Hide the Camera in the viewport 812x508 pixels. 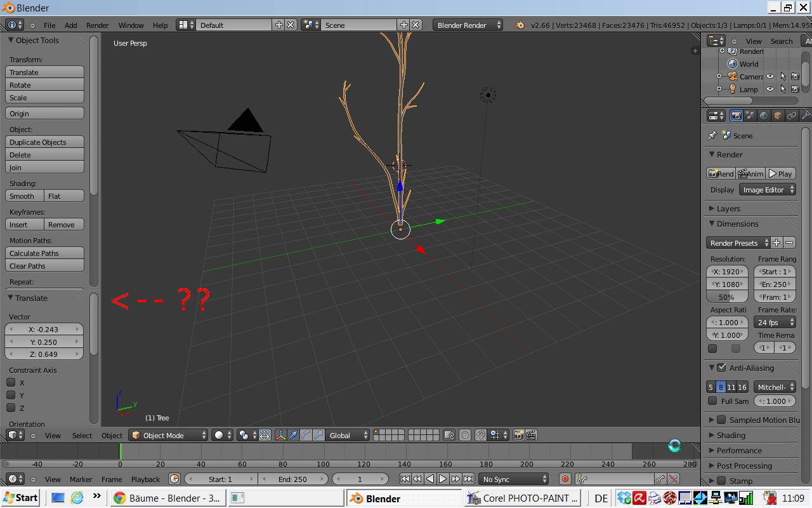tap(770, 76)
